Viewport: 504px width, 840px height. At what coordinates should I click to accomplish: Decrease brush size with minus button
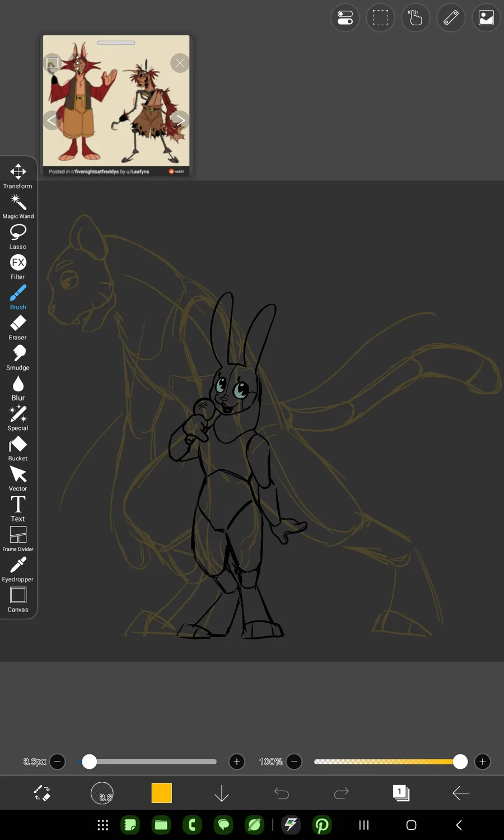click(57, 762)
